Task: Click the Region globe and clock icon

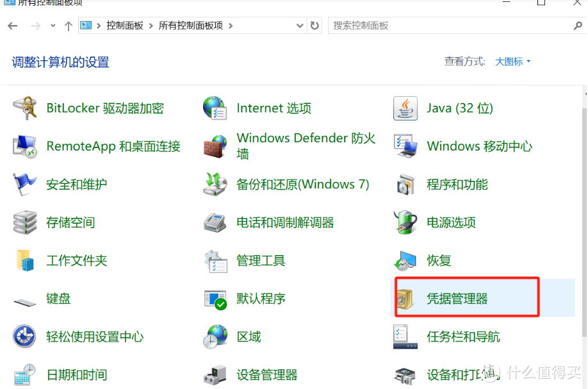Action: [x=215, y=336]
